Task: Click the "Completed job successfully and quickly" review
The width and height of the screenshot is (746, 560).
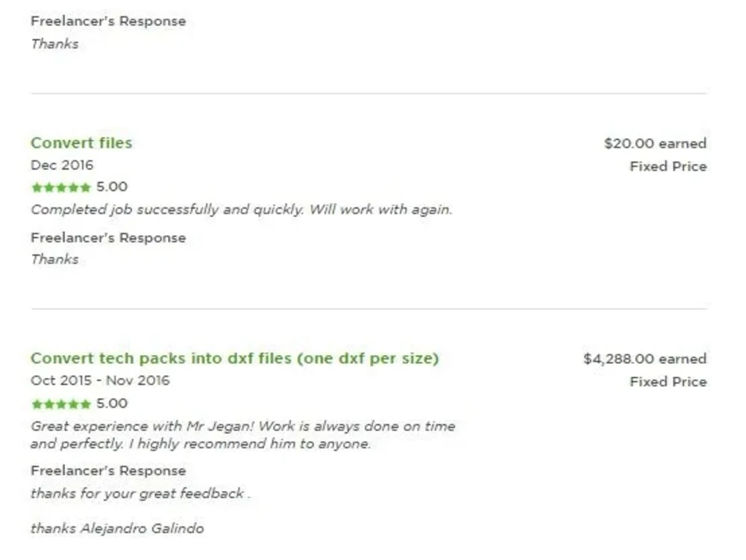Action: point(241,210)
